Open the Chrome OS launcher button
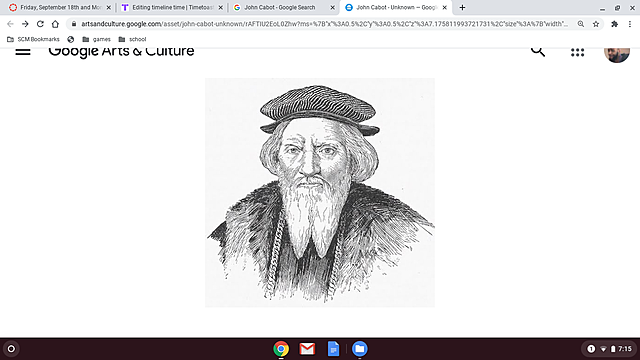Screen dimensions: 640x360 [x=11, y=349]
